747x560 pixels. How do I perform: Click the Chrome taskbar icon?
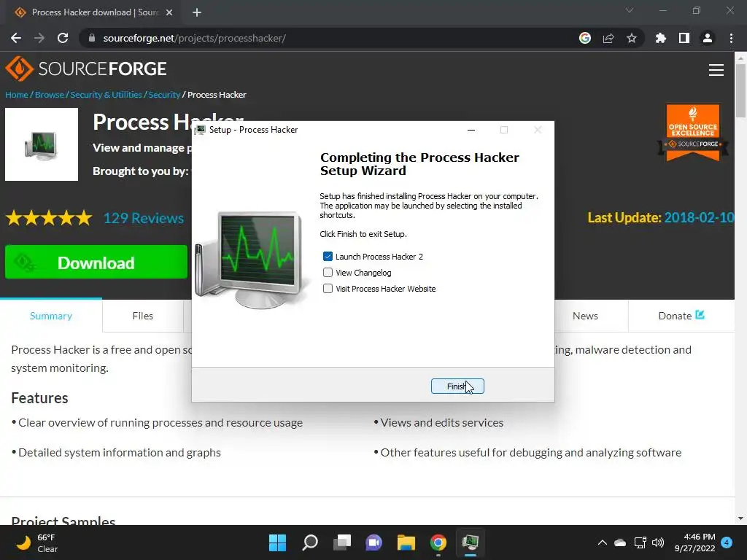pos(438,542)
